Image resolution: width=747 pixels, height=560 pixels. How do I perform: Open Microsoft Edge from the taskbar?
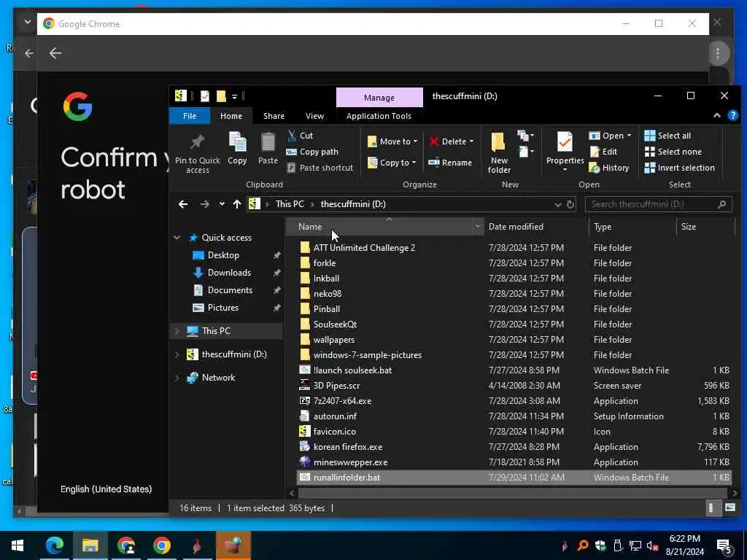54,545
